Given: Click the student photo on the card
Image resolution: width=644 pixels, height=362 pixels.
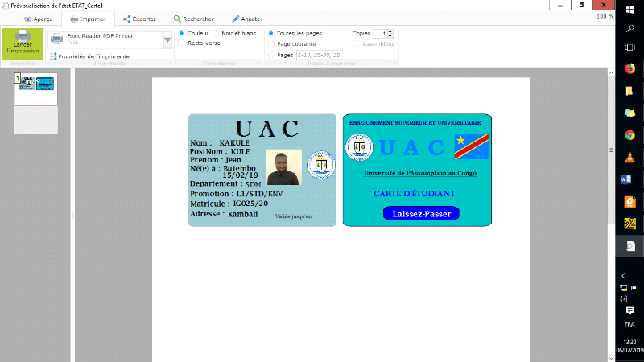Looking at the screenshot, I should [x=283, y=167].
